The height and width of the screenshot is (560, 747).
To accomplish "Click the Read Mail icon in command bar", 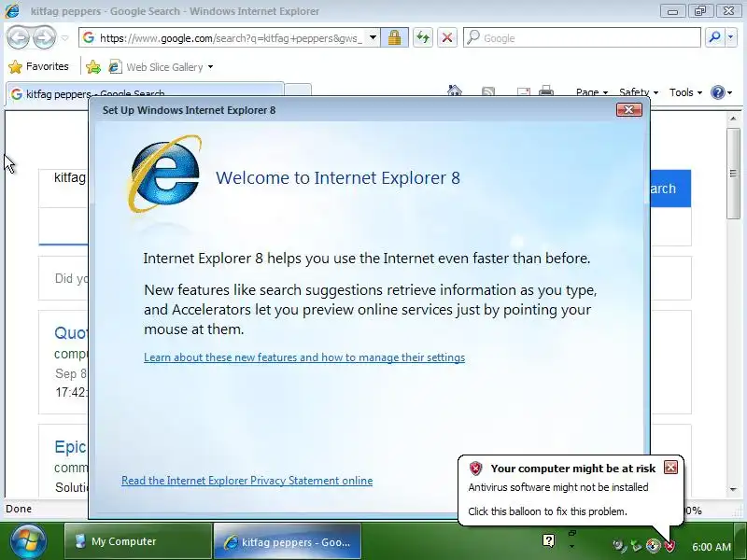I will (x=524, y=91).
